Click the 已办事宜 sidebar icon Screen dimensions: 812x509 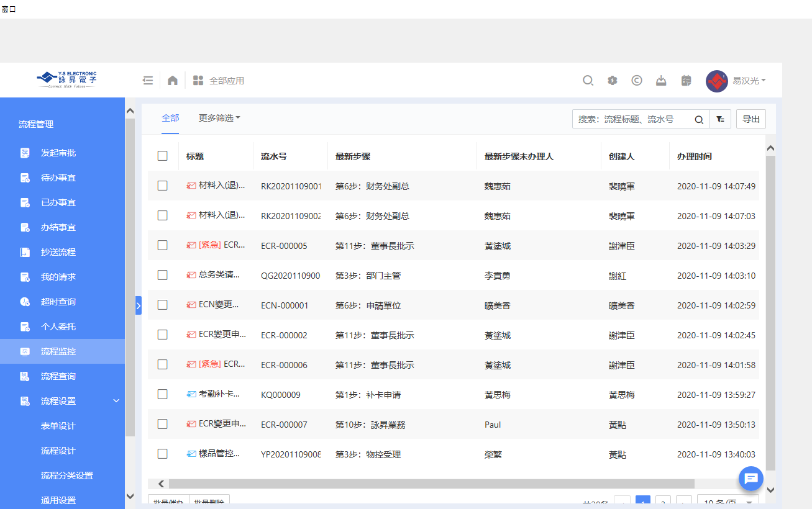click(25, 202)
